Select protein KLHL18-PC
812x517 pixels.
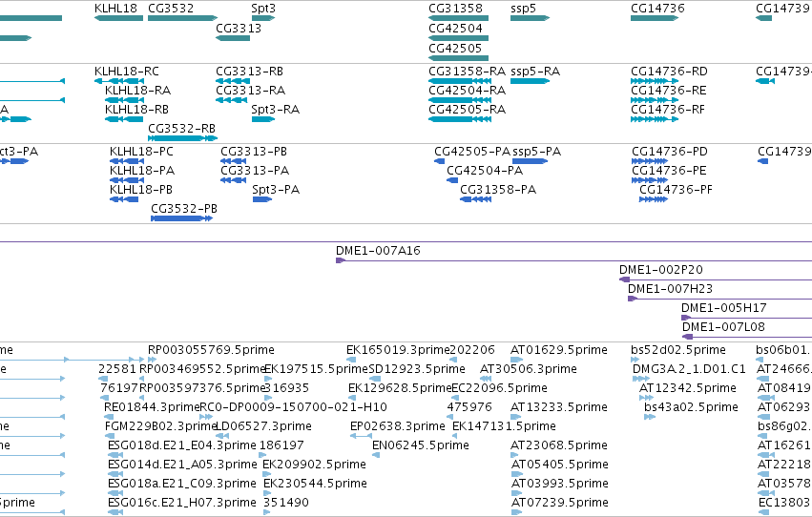pos(127,161)
